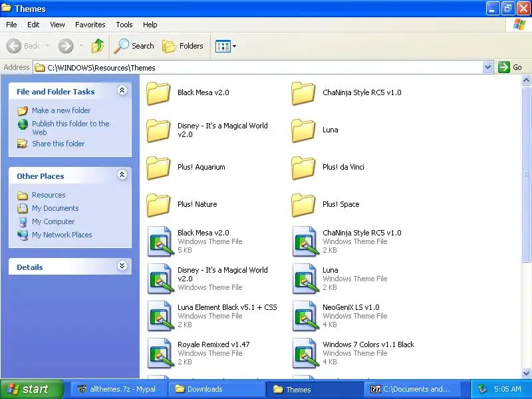Click the system tray clock showing 5:05 AM
Screen dimensions: 532x399
click(507, 389)
